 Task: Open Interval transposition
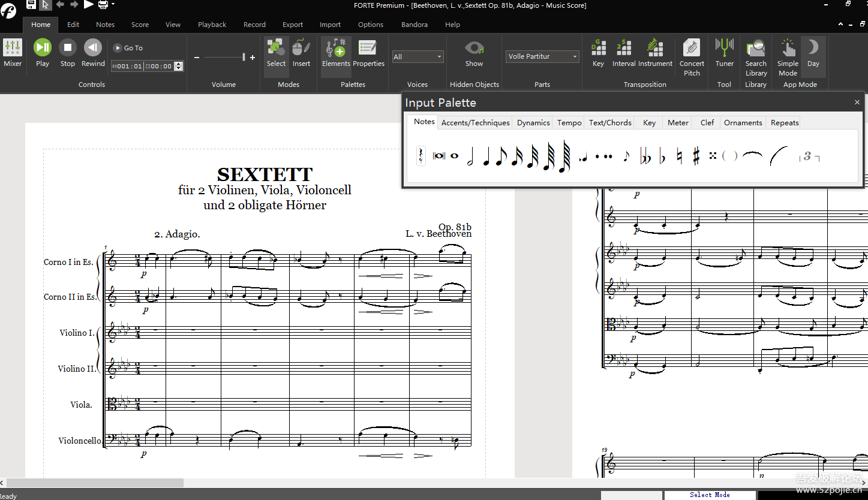624,53
